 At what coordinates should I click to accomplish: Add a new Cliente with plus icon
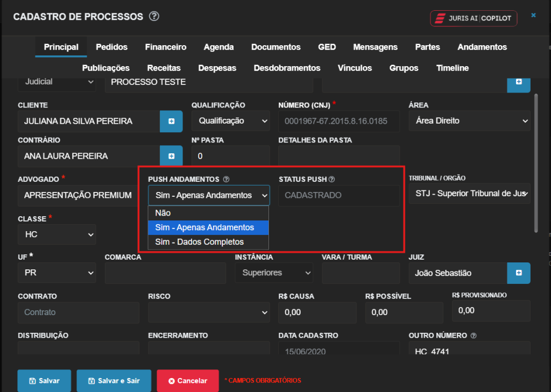[171, 121]
